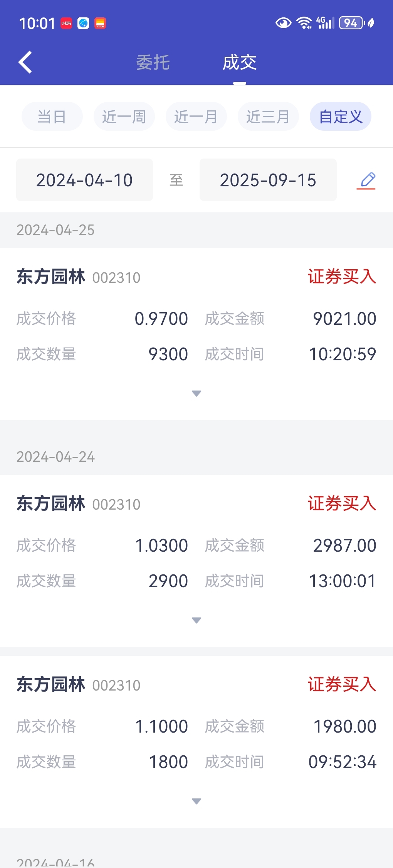Image resolution: width=393 pixels, height=868 pixels.
Task: Select the 近一月 filter chip
Action: [196, 117]
